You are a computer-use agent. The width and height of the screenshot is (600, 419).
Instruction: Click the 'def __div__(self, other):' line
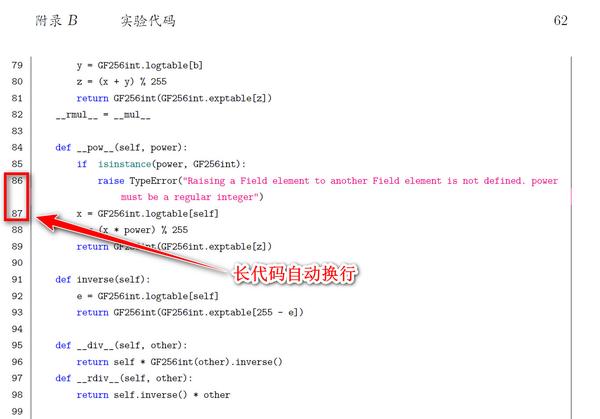pos(121,345)
